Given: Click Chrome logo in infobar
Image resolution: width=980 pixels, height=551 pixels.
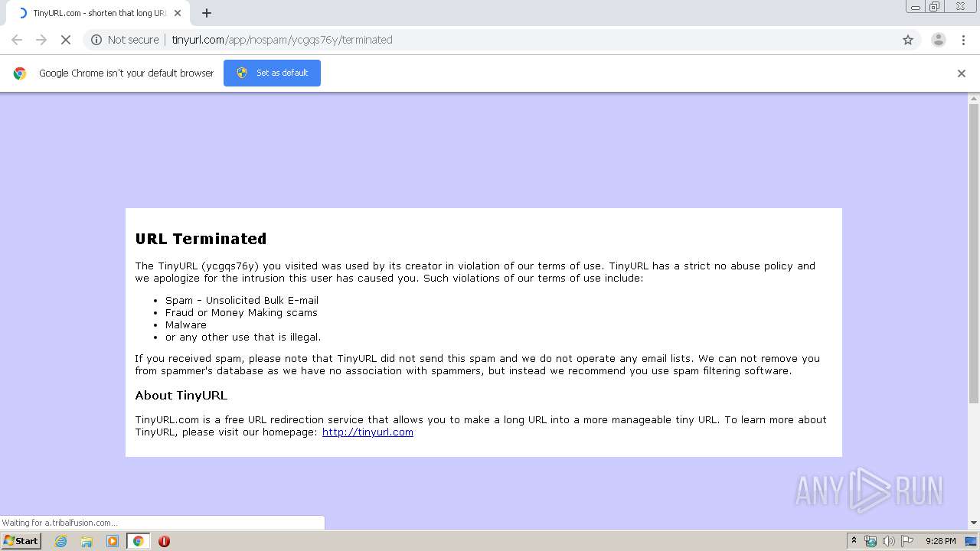Looking at the screenshot, I should pos(20,73).
